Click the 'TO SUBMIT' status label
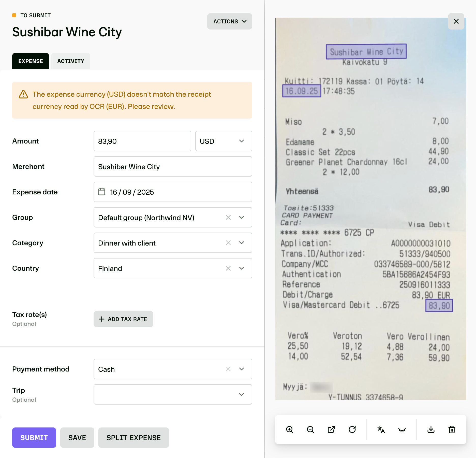Viewport: 476px width, 458px height. click(x=35, y=15)
